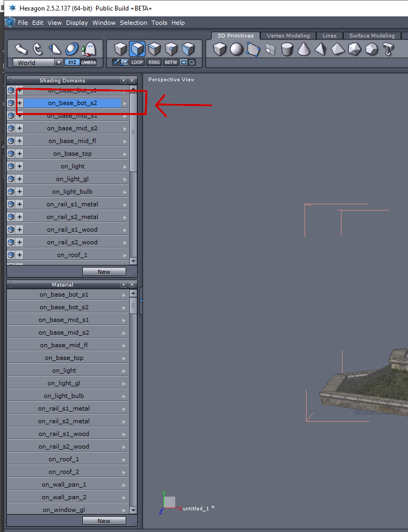This screenshot has width=408, height=532.
Task: Create a Cylinder primitive
Action: pos(287,49)
